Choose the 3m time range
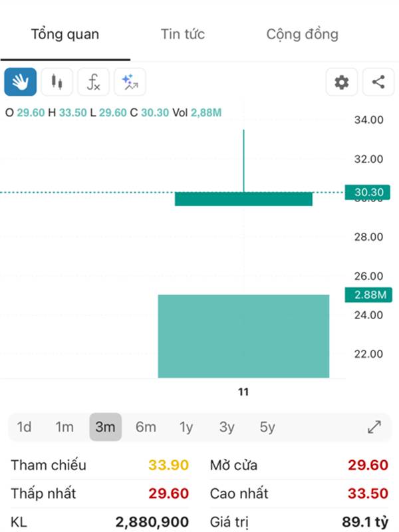This screenshot has height=532, width=399. (105, 427)
